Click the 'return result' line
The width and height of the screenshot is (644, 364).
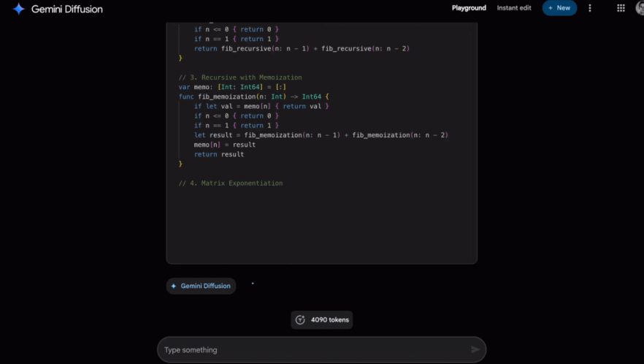coord(219,154)
